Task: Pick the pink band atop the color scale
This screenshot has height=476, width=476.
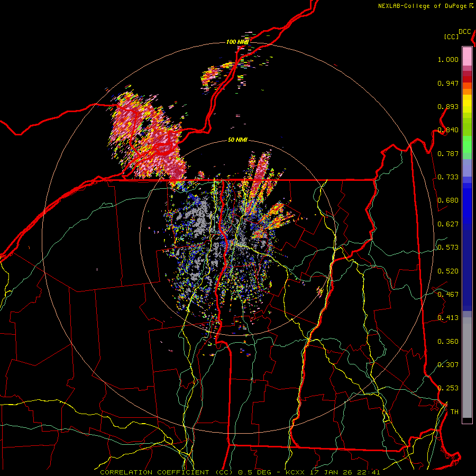Action: pyautogui.click(x=467, y=56)
